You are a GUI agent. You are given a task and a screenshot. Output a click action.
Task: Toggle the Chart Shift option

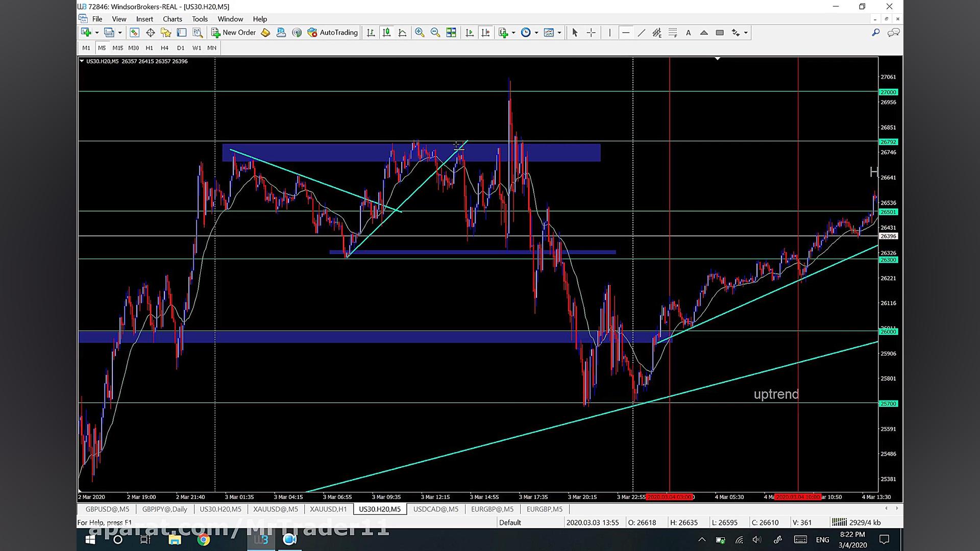[485, 33]
